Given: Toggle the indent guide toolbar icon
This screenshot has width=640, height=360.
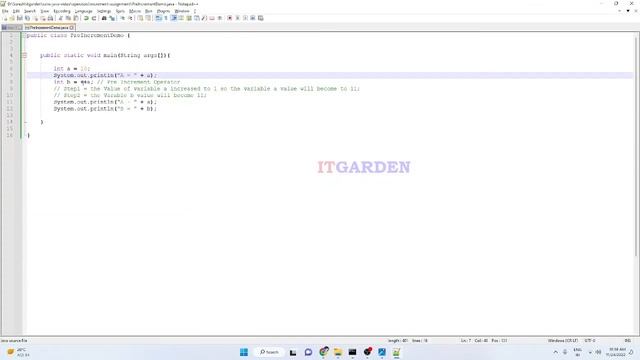Looking at the screenshot, I should pos(174,18).
